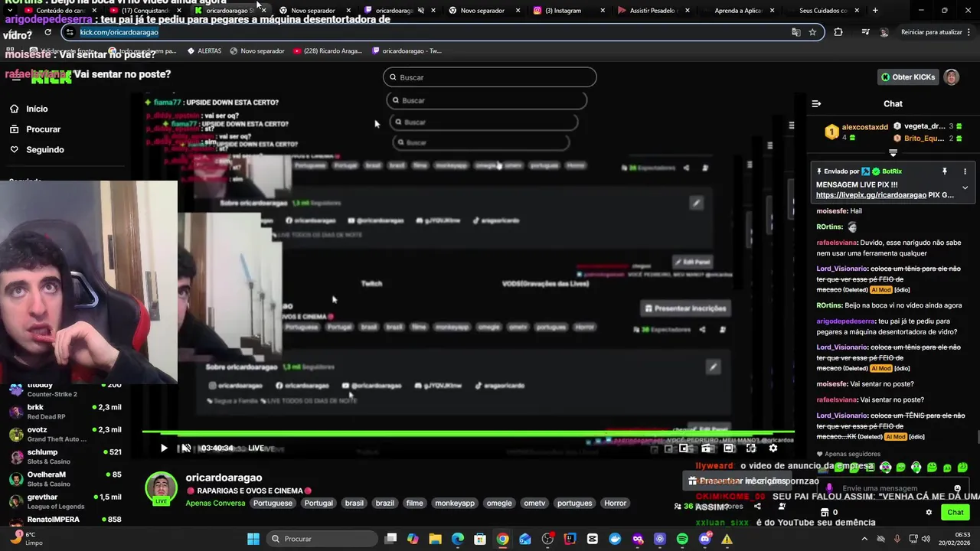
Task: Click the Obter KICKs button
Action: [908, 77]
